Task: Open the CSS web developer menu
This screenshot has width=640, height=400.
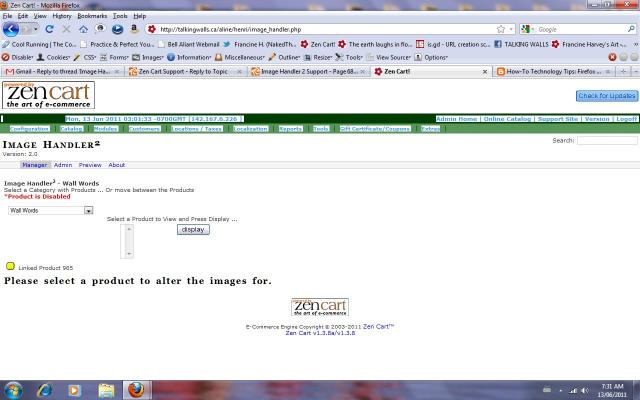Action: [84, 58]
